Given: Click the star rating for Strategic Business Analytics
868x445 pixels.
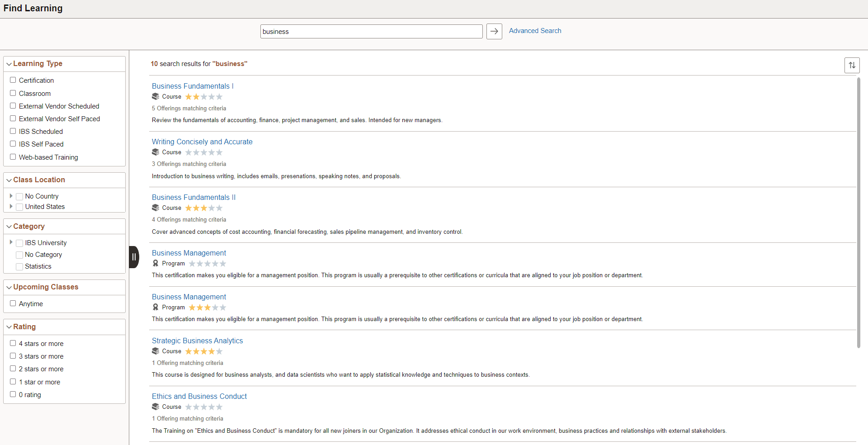Looking at the screenshot, I should tap(204, 351).
